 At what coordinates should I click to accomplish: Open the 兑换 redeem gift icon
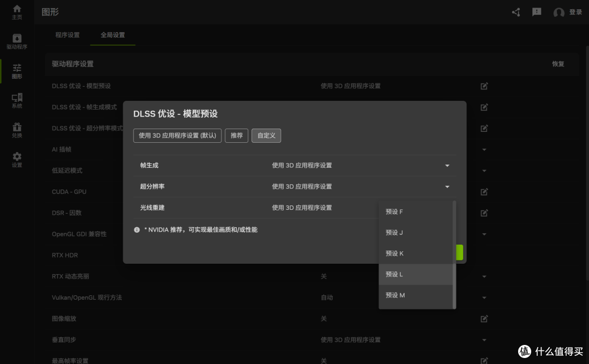(17, 130)
